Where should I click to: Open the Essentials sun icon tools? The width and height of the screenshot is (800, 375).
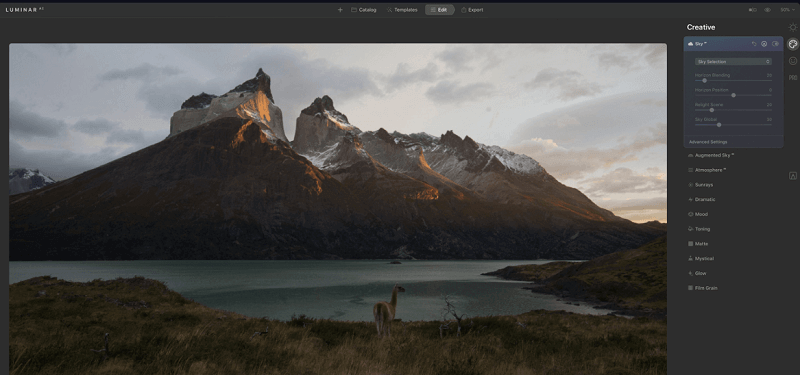793,28
